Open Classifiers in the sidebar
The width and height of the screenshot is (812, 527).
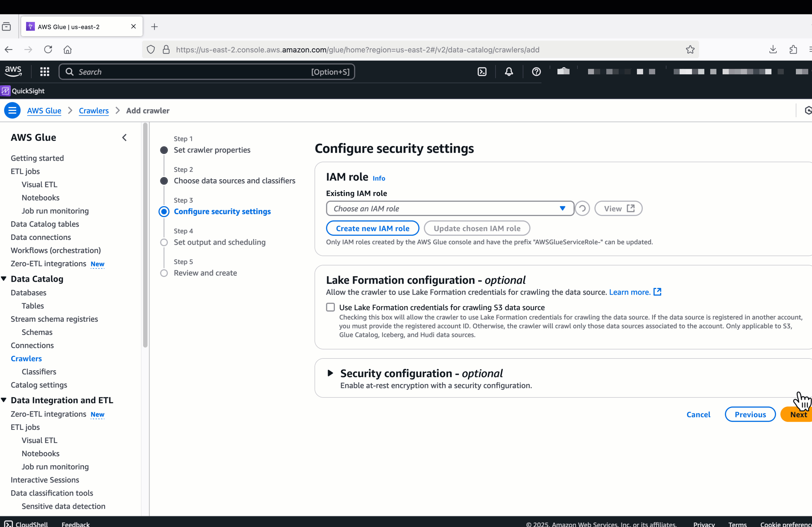click(39, 372)
